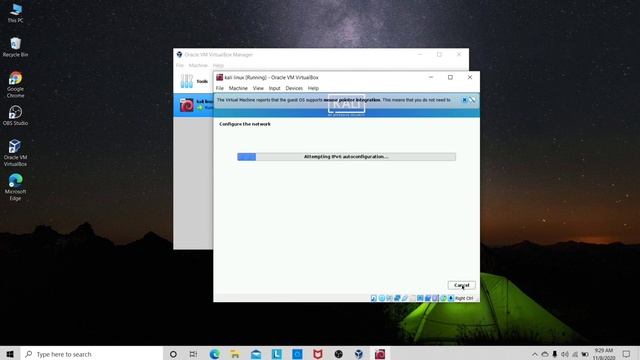
Task: Click keyboard capture arrow icon beside Right Ctrl
Action: (x=451, y=298)
